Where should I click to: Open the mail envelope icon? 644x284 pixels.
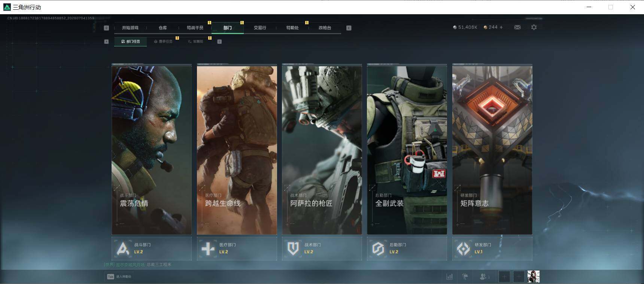click(x=517, y=27)
